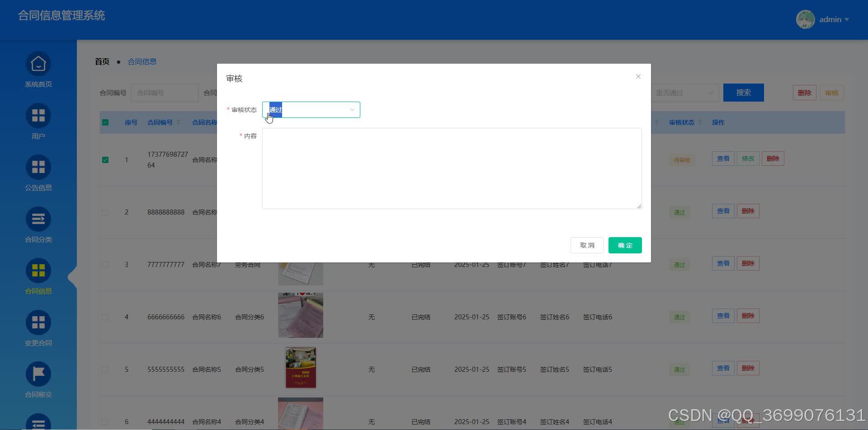Screen dimensions: 868x430
Task: View contract 7777777777 with 查看
Action: (723, 263)
